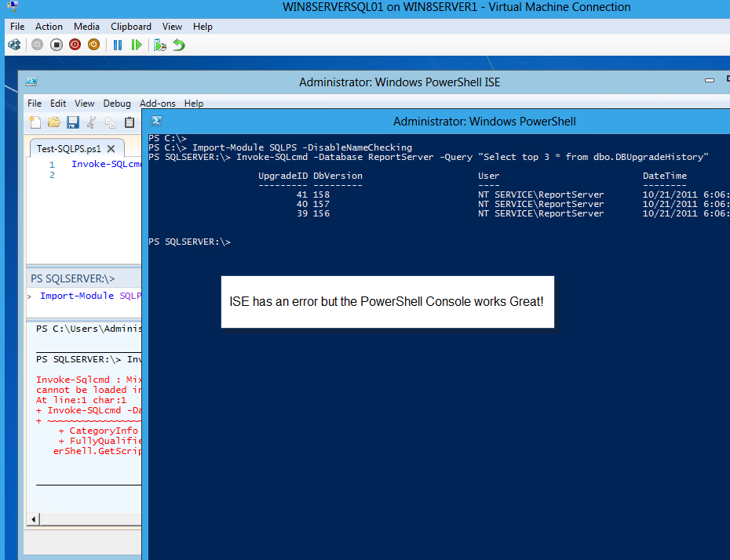This screenshot has width=730, height=560.
Task: Click the At line:1 char:1 error line
Action: point(81,400)
